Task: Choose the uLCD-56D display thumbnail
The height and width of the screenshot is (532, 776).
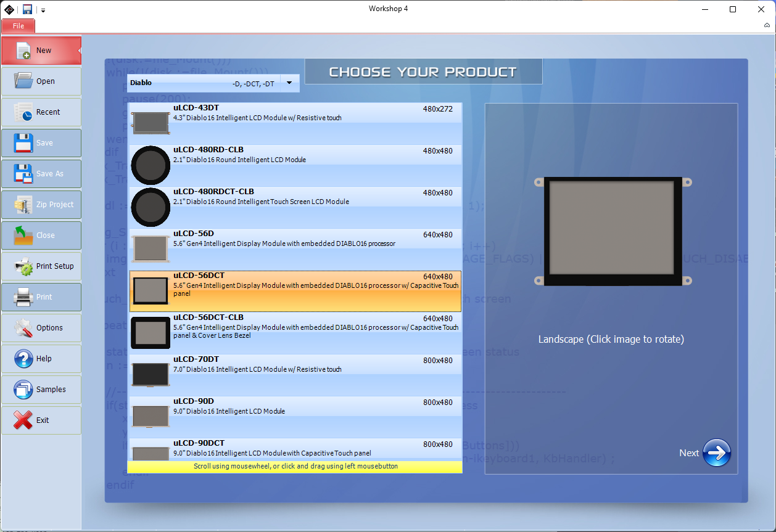Action: [151, 248]
